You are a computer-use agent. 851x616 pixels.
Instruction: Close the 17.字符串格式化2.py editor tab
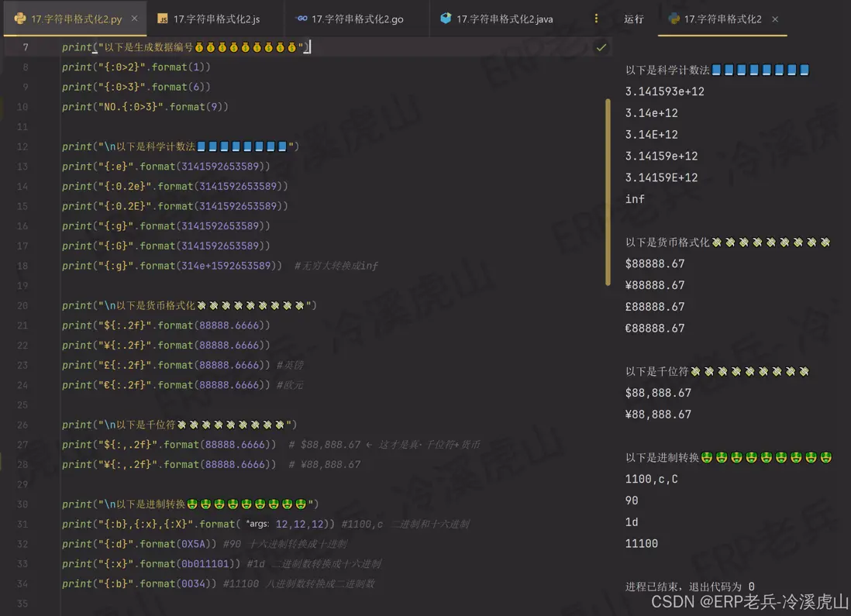[x=135, y=19]
